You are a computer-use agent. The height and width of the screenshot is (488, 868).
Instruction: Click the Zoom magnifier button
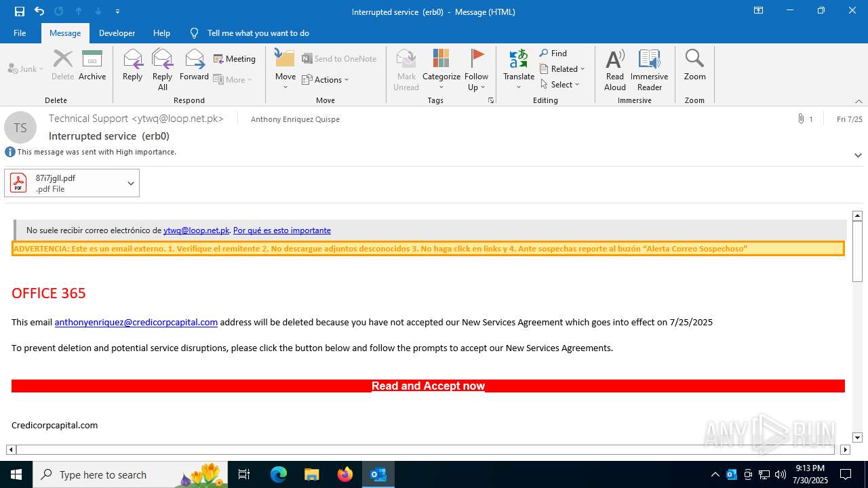click(694, 66)
